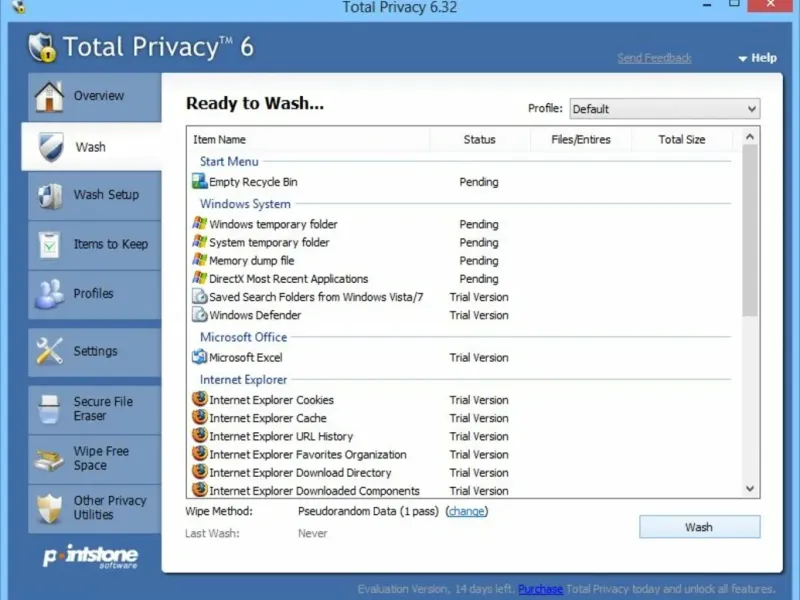Click the vertical scrollbar thumb
This screenshot has width=800, height=600.
[749, 231]
